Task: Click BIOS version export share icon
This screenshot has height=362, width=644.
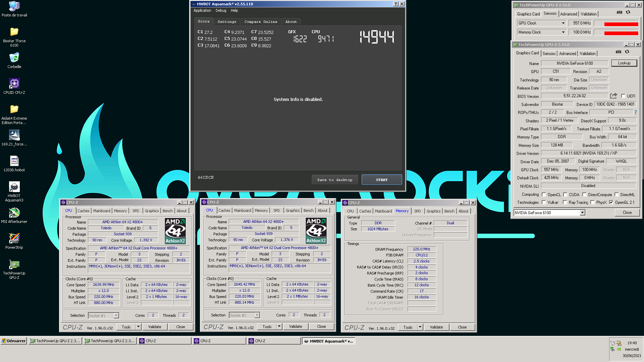Action: coord(613,96)
